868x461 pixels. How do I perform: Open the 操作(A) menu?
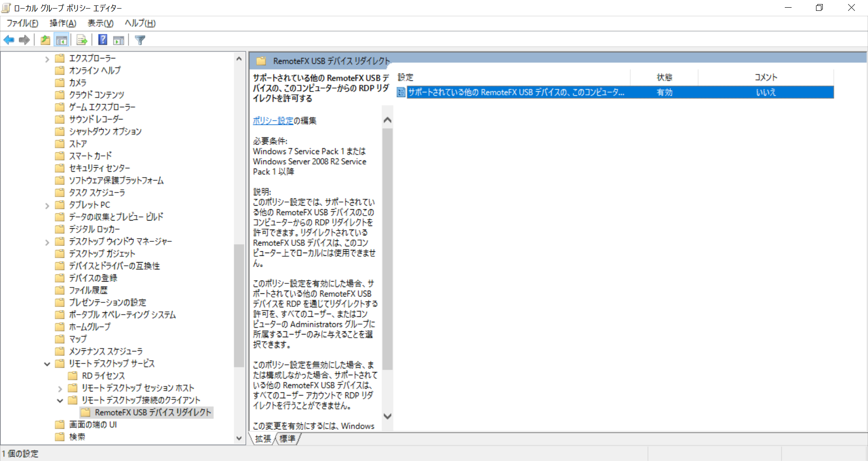pos(63,23)
